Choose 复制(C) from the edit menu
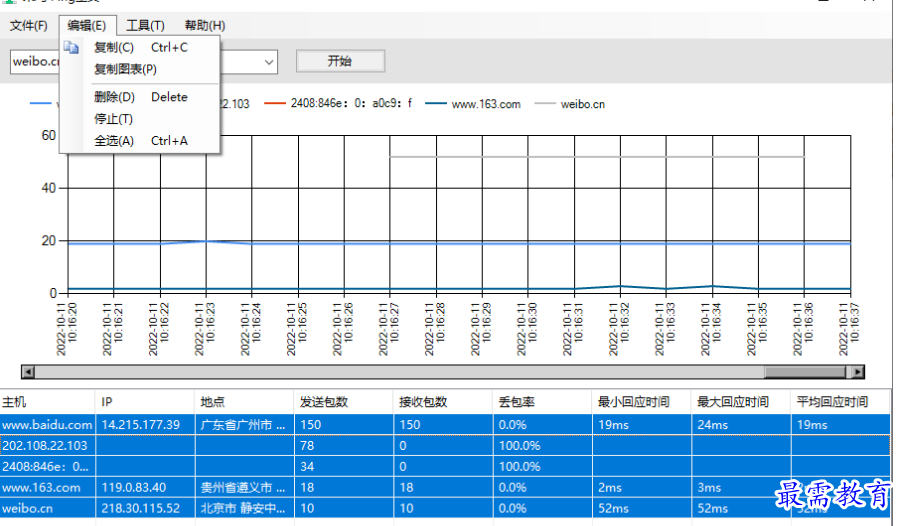899x526 pixels. point(140,48)
